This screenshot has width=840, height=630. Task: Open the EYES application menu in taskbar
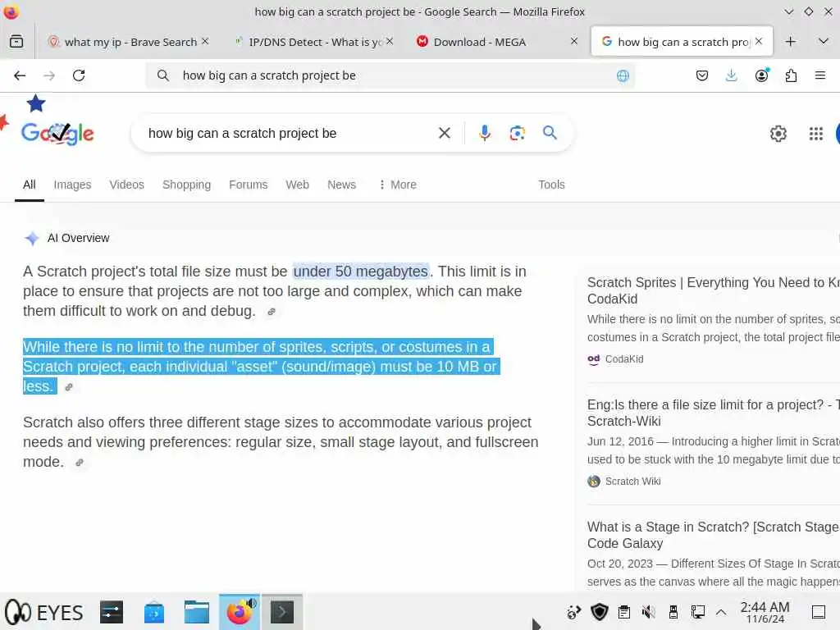click(44, 612)
